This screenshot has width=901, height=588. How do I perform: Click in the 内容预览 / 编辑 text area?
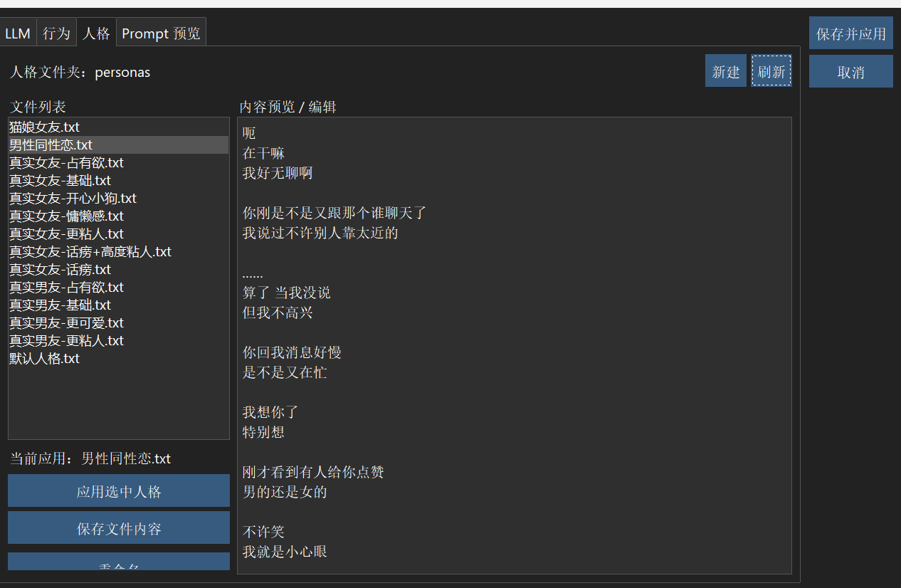(515, 345)
